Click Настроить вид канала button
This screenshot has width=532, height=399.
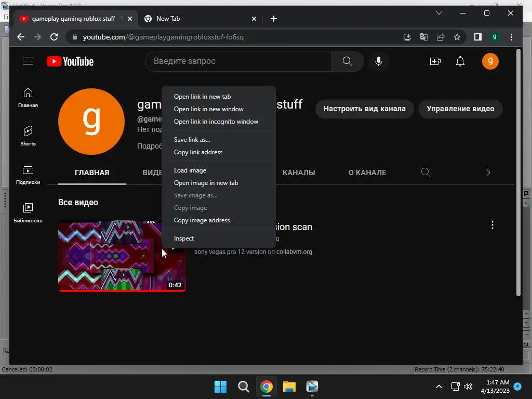pyautogui.click(x=364, y=109)
